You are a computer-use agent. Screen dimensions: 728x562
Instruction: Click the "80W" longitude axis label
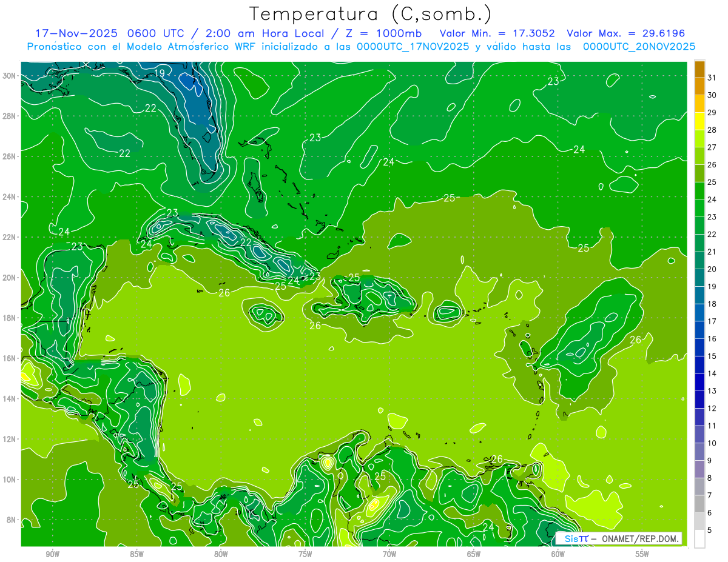(221, 554)
